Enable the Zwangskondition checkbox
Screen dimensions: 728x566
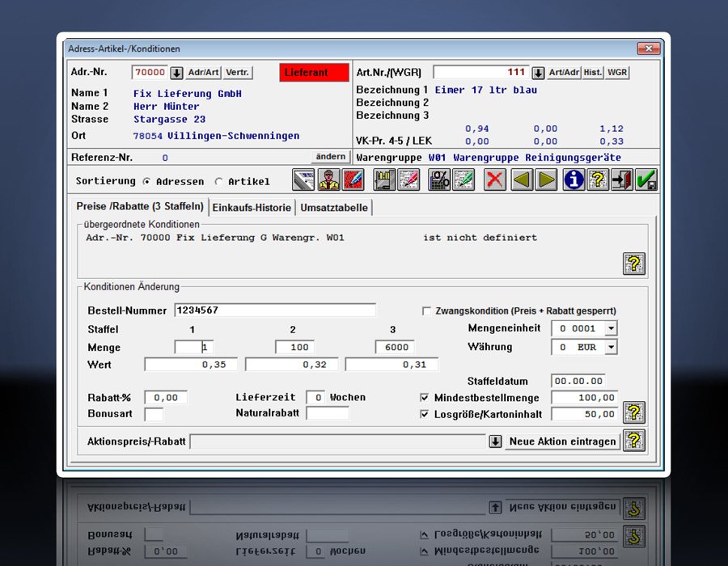click(426, 310)
